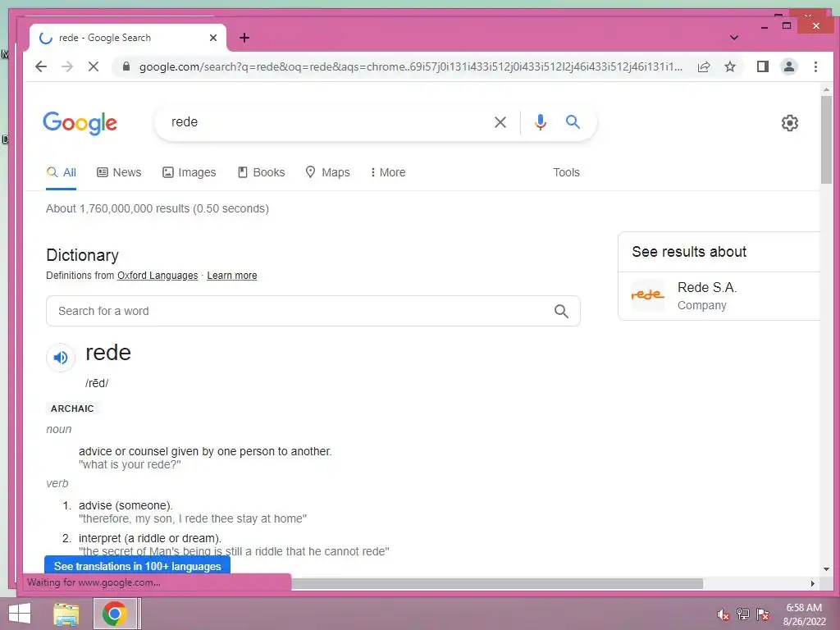Click the ARCHAIC label
Viewport: 840px width, 630px height.
pyautogui.click(x=72, y=409)
